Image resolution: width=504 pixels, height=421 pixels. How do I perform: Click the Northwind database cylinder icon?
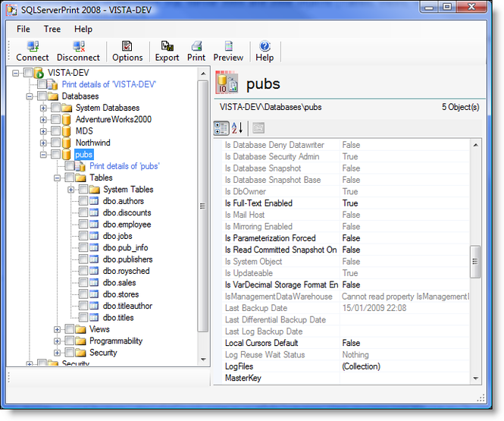(66, 143)
